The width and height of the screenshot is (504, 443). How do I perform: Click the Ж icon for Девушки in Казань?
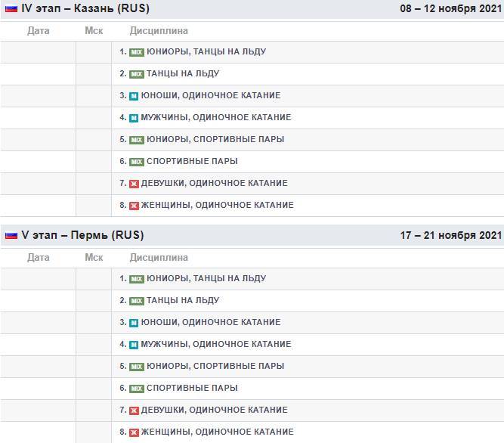tap(134, 184)
